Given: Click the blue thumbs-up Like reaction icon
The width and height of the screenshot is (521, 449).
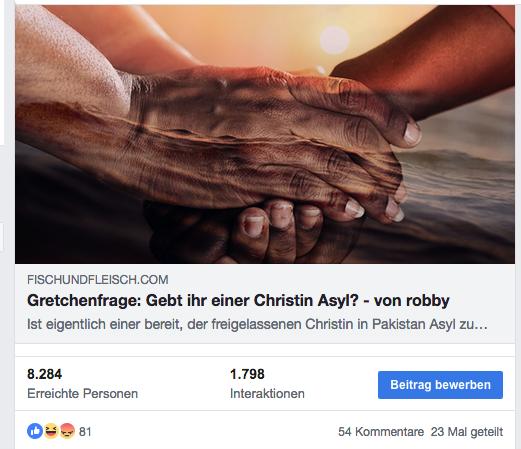Looking at the screenshot, I should pos(35,431).
